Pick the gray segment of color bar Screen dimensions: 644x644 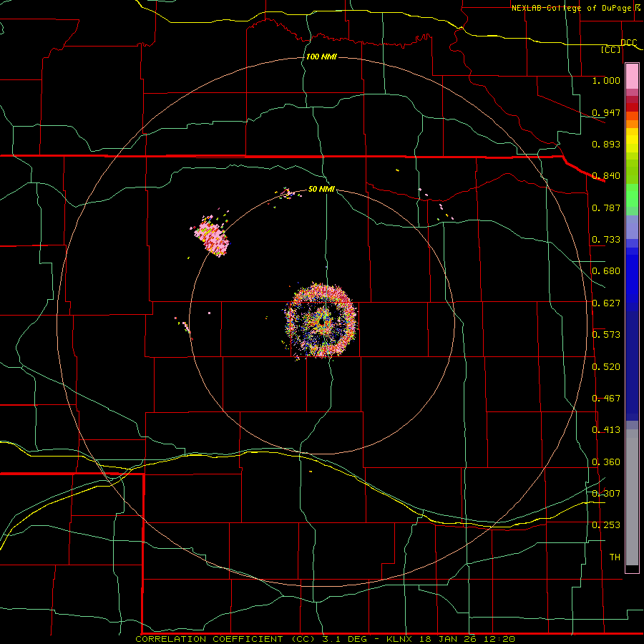tap(632, 497)
